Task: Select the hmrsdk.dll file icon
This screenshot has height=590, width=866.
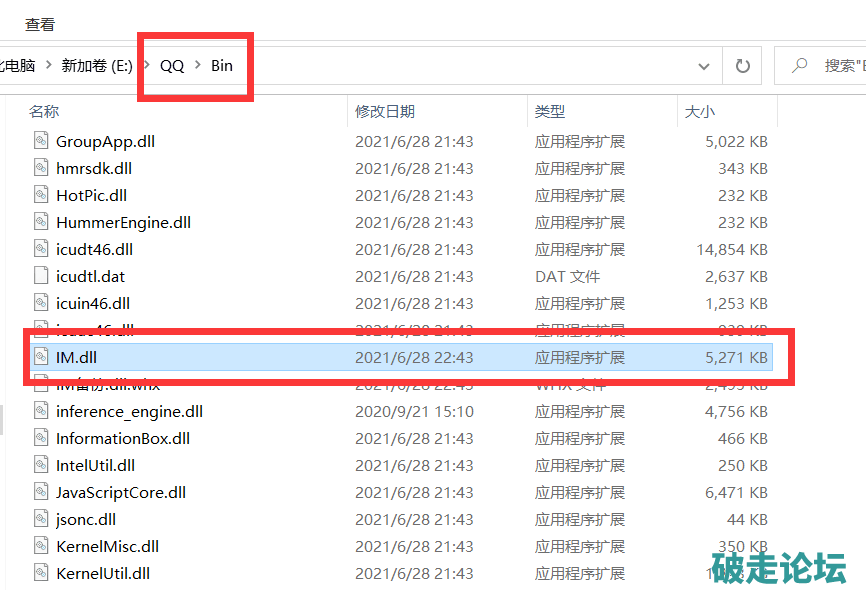Action: coord(41,168)
